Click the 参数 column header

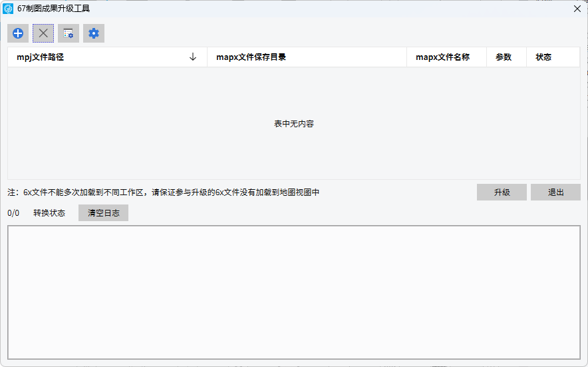504,57
